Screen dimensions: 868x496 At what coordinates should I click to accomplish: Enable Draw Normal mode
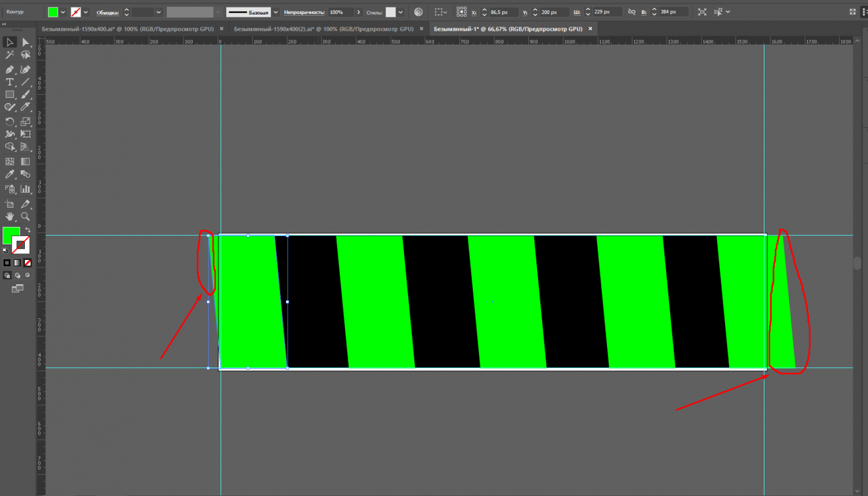7,275
